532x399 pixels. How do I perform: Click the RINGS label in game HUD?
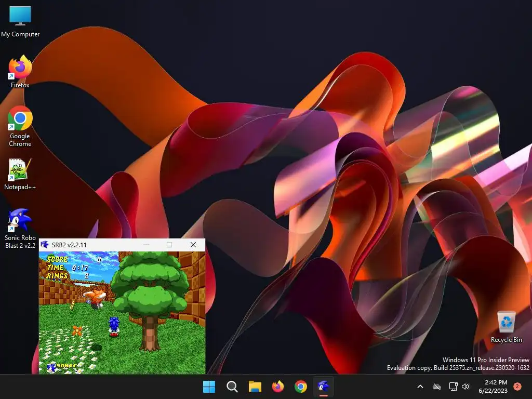57,276
